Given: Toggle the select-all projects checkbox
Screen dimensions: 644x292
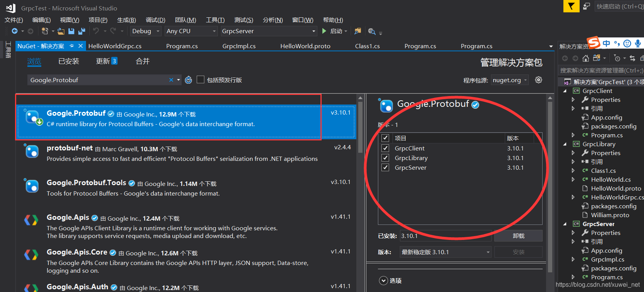Looking at the screenshot, I should [x=385, y=138].
